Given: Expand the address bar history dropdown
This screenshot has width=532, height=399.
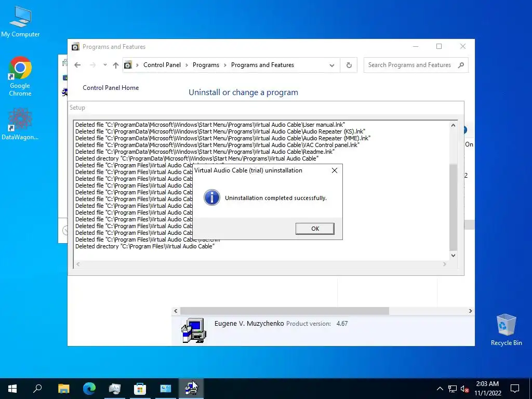Looking at the screenshot, I should click(332, 65).
